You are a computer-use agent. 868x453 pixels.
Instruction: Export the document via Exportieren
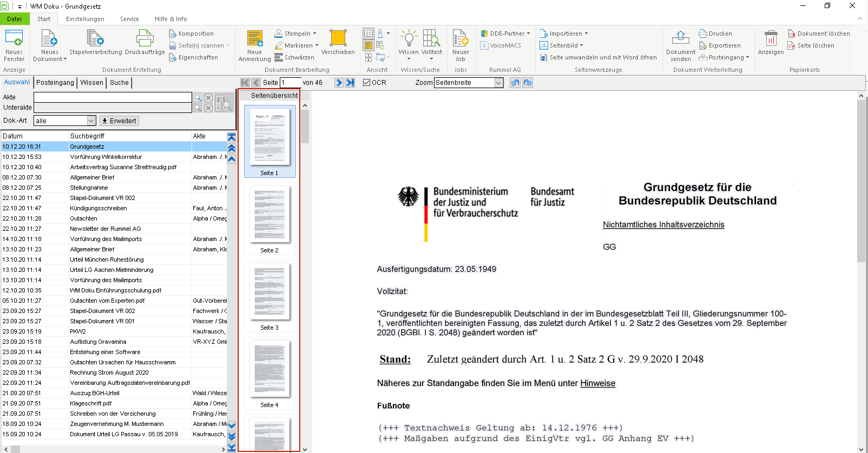point(720,45)
